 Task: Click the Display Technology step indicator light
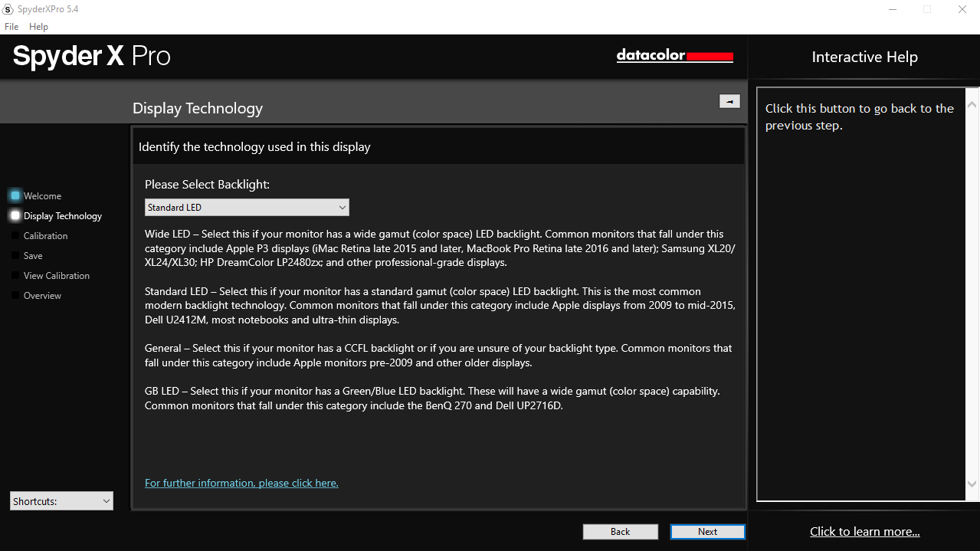point(15,215)
